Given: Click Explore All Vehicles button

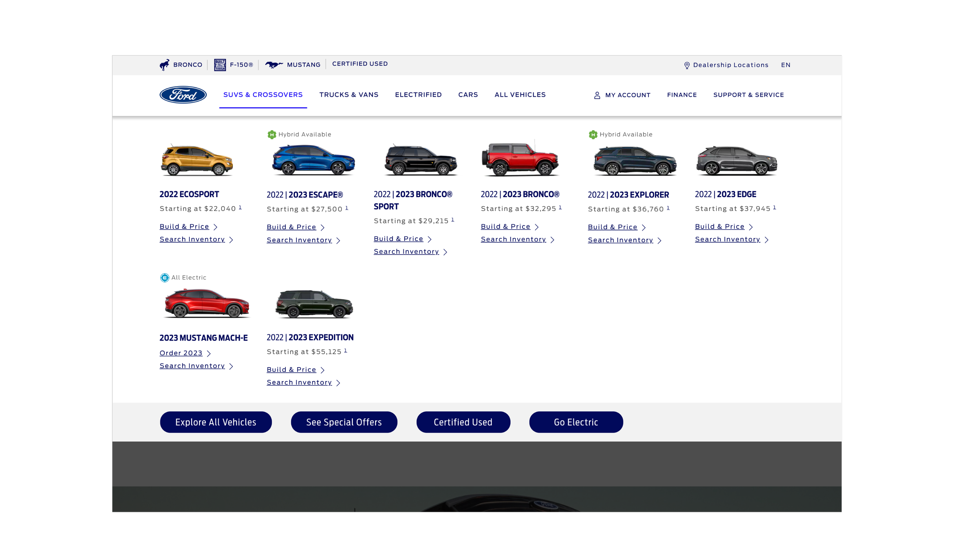Looking at the screenshot, I should point(216,422).
